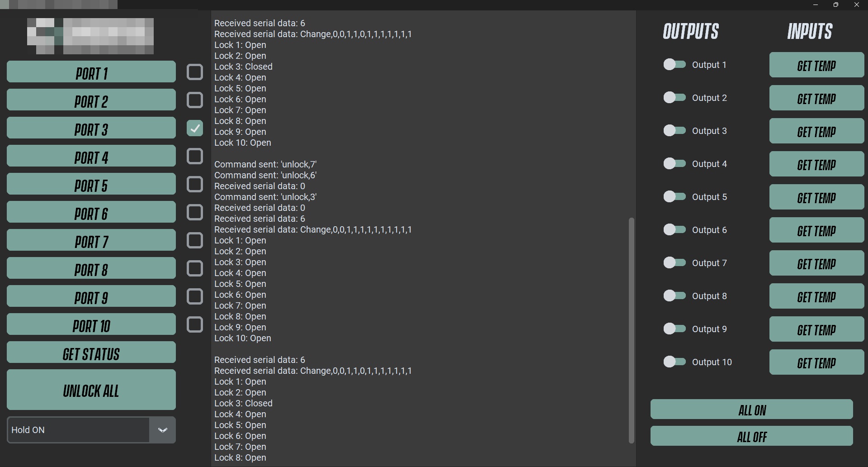The height and width of the screenshot is (467, 868).
Task: Switch on the Output 10 toggle
Action: click(675, 362)
